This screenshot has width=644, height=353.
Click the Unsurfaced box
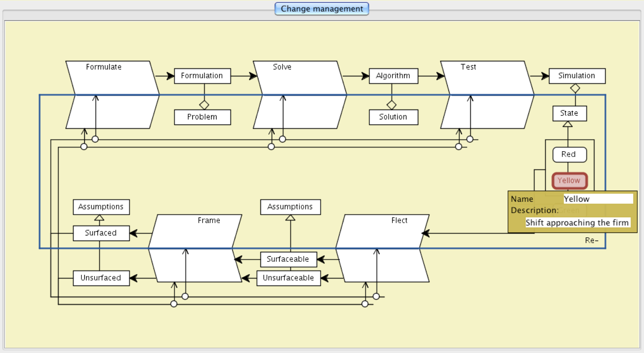pos(101,278)
